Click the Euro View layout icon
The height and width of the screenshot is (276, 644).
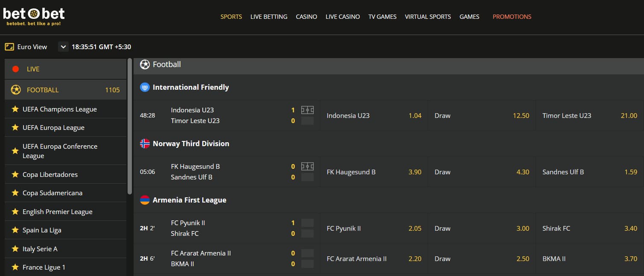pyautogui.click(x=9, y=47)
